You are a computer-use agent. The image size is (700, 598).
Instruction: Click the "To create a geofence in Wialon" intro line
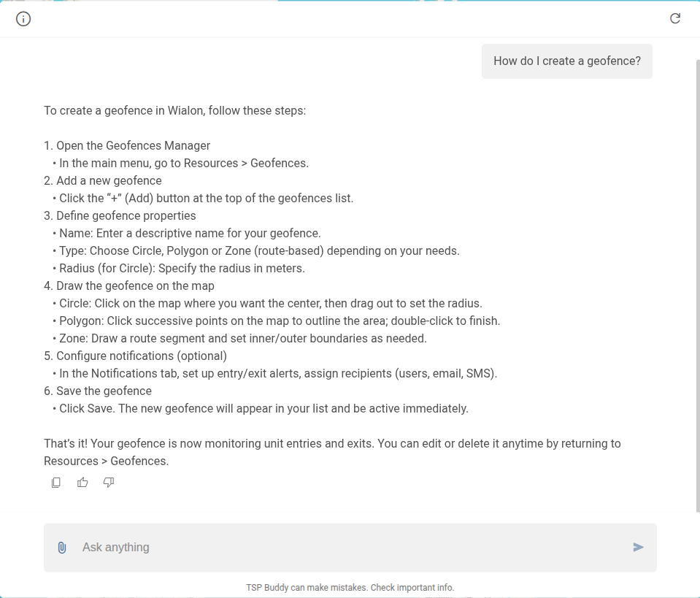click(x=175, y=111)
